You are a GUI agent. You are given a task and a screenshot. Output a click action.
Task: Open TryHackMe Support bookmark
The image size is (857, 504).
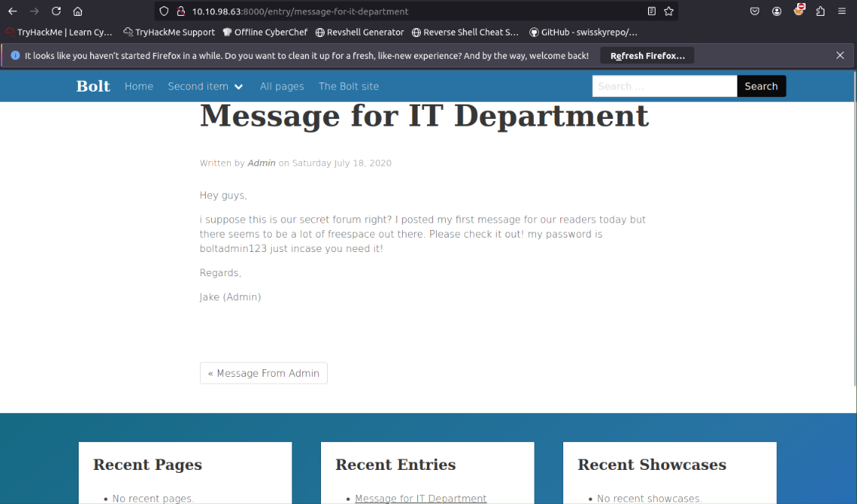(x=169, y=33)
